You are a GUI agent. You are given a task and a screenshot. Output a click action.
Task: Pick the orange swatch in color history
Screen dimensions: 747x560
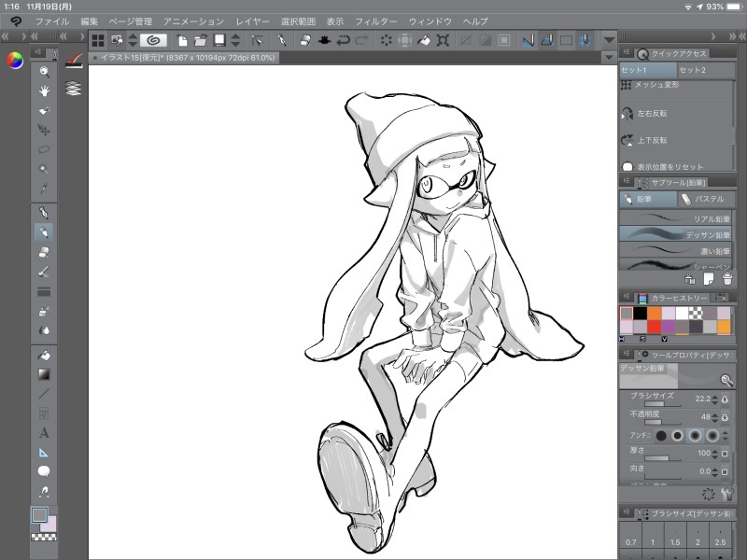[654, 314]
